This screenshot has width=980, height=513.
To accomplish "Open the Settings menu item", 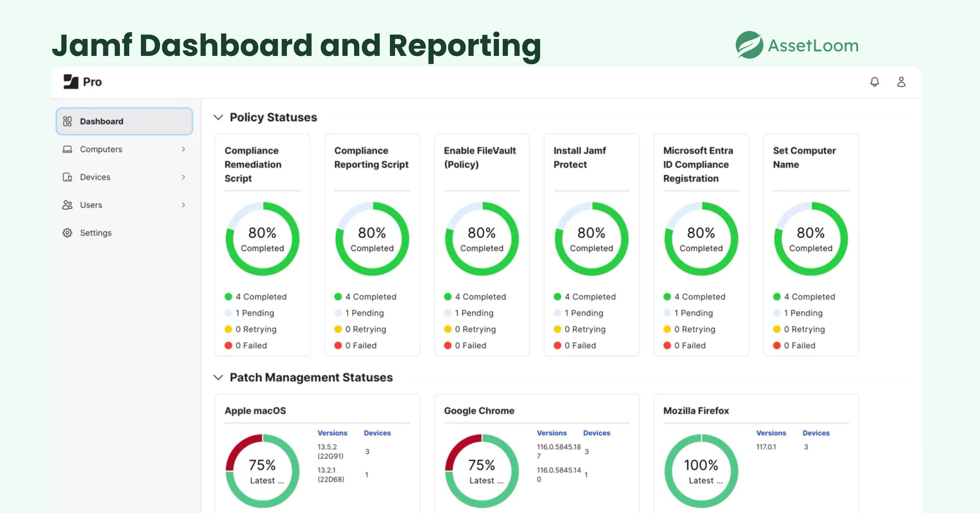I will (95, 233).
